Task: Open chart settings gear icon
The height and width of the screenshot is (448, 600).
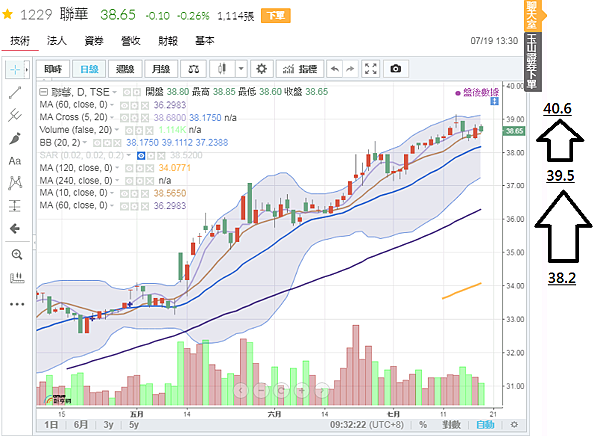Action: coord(262,69)
